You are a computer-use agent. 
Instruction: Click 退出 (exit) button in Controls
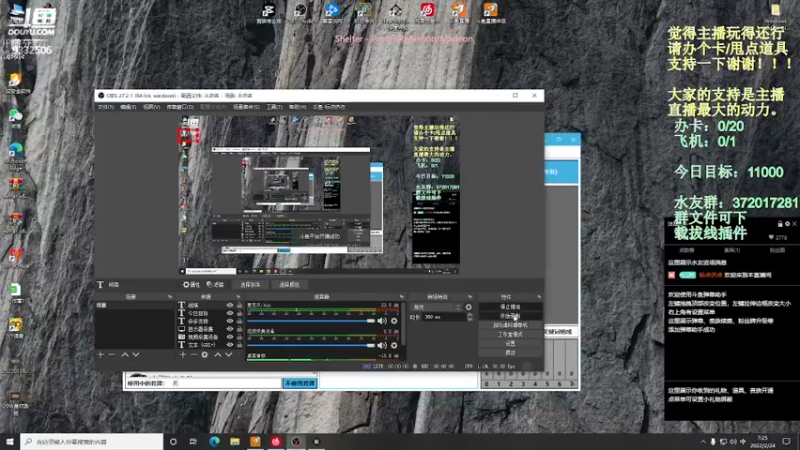pyautogui.click(x=510, y=353)
